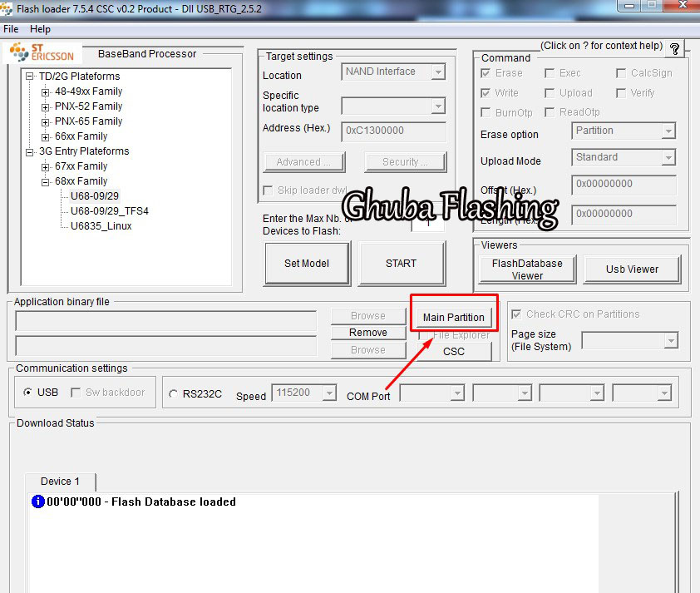700x593 pixels.
Task: Click the Advanced... button
Action: pos(304,161)
